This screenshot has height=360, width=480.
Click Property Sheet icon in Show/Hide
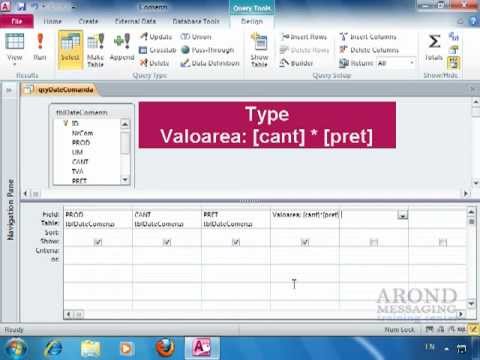(x=453, y=50)
